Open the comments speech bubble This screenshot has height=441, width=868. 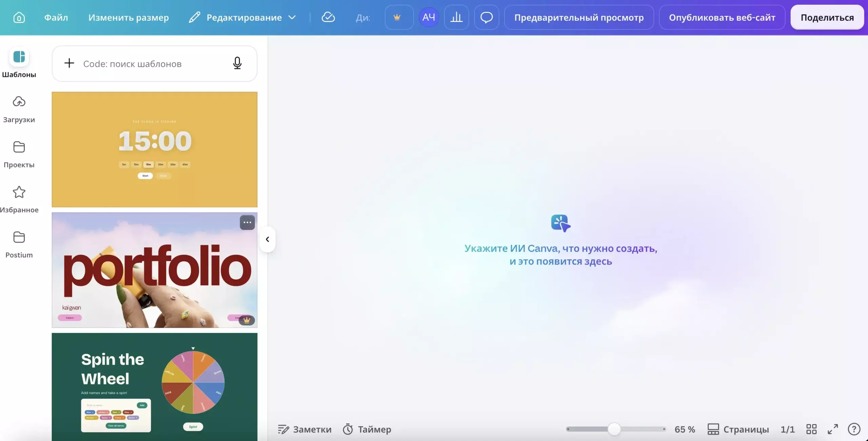pos(487,17)
